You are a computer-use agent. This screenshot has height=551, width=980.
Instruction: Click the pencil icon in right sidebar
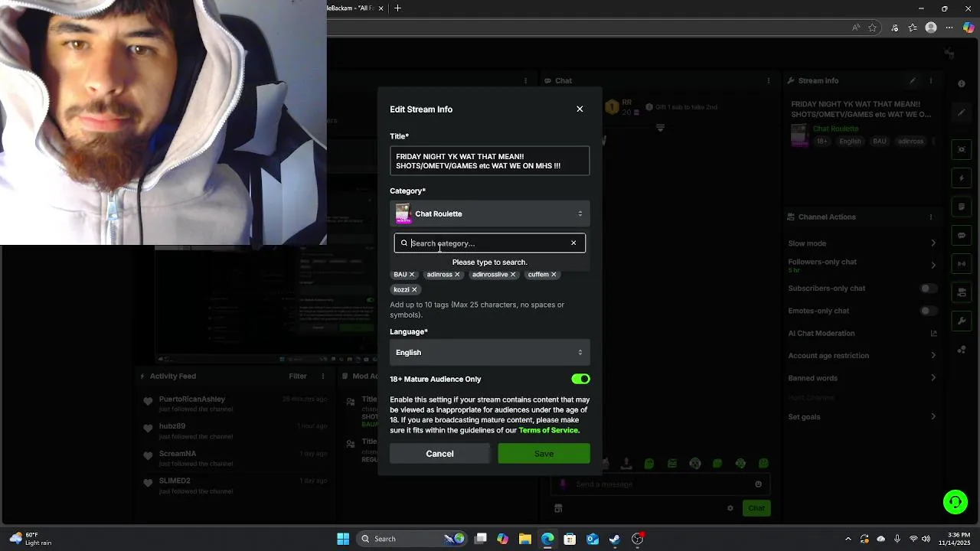tap(962, 112)
